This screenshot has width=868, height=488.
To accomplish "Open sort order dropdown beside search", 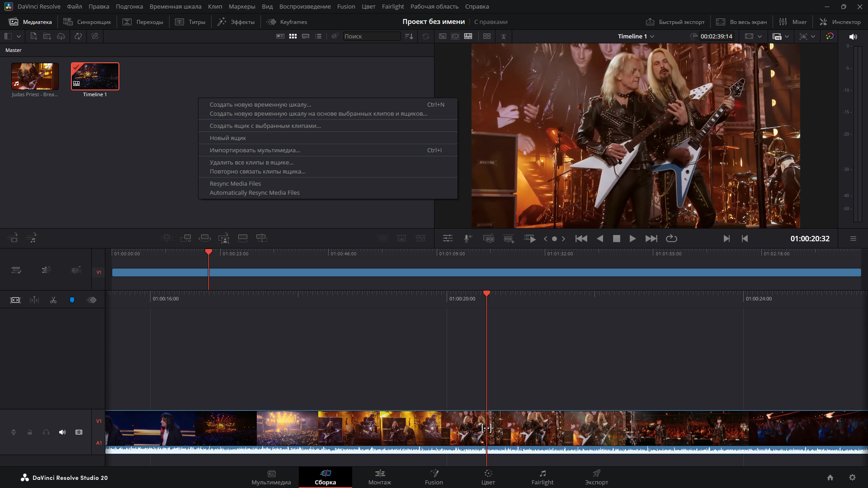I will pyautogui.click(x=409, y=36).
